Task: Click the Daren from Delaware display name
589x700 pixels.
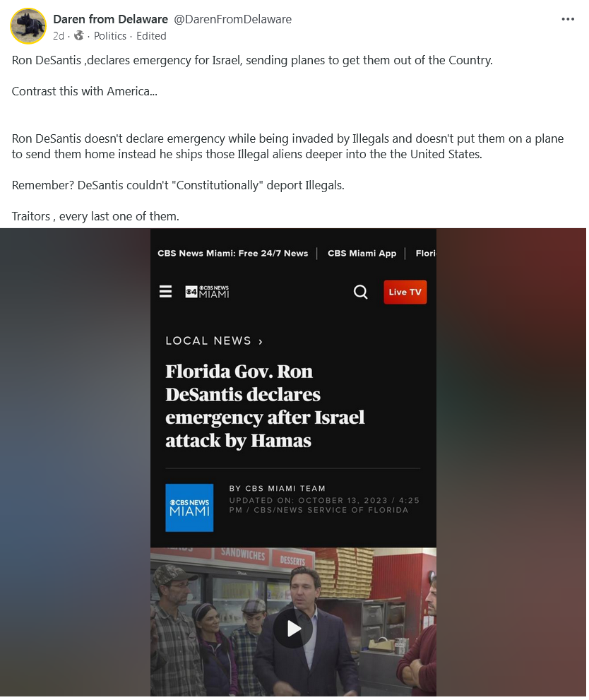Action: click(x=110, y=19)
